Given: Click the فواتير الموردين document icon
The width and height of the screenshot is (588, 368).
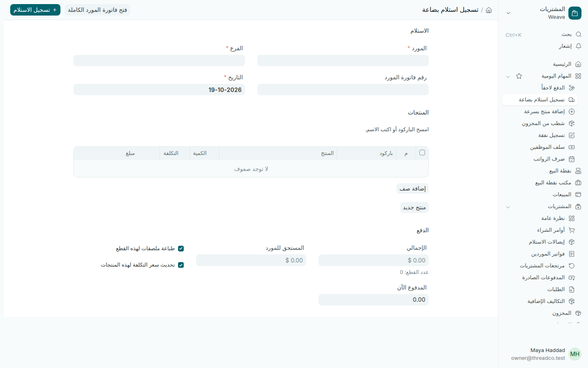Looking at the screenshot, I should pyautogui.click(x=572, y=254).
